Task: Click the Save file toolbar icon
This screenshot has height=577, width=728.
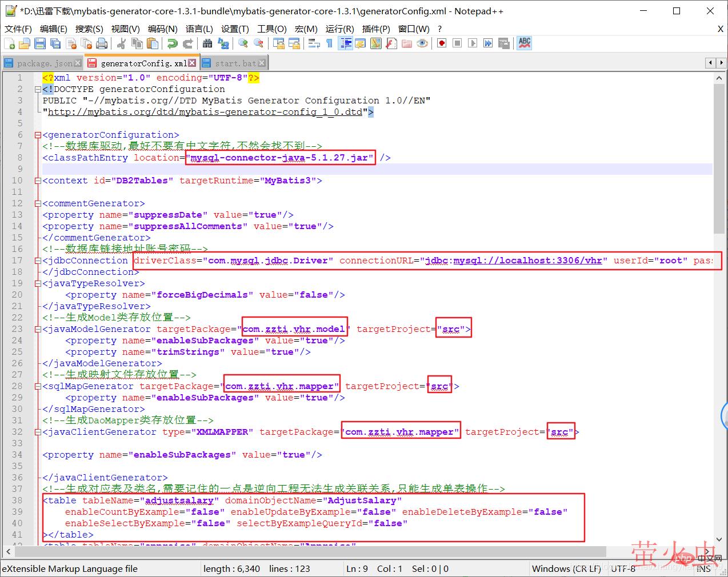Action: coord(40,43)
